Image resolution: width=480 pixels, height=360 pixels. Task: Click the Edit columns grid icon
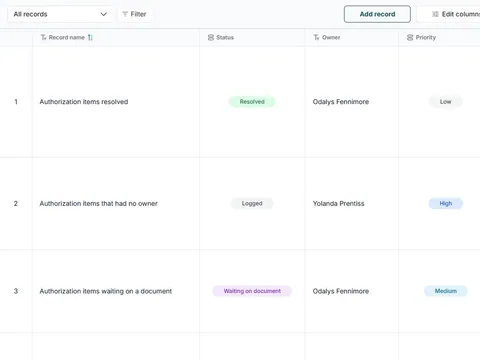tap(435, 14)
